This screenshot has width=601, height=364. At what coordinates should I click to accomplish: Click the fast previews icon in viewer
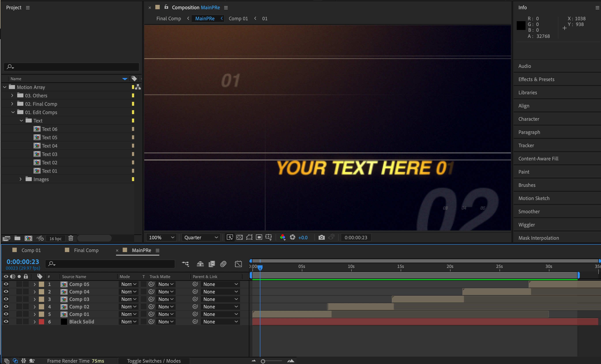pos(230,237)
